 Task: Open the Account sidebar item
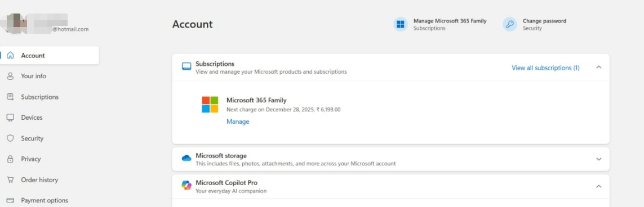pyautogui.click(x=50, y=55)
